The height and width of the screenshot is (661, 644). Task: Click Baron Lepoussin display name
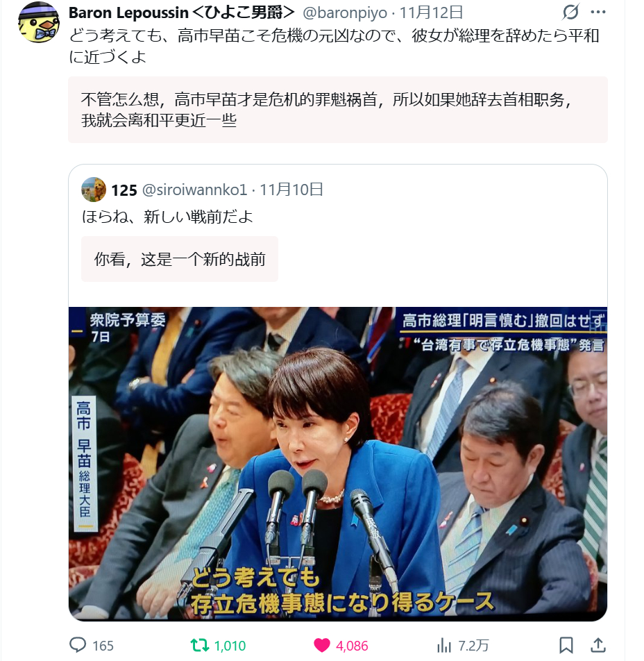click(182, 12)
